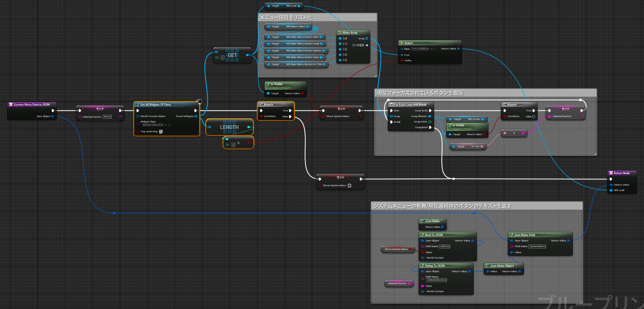This screenshot has width=644, height=309.
Task: Click the Field Name pin on Json Make Field
Action: point(512,247)
